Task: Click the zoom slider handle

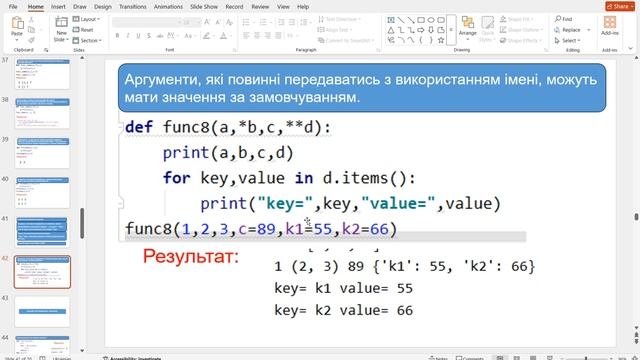Action: [586, 358]
